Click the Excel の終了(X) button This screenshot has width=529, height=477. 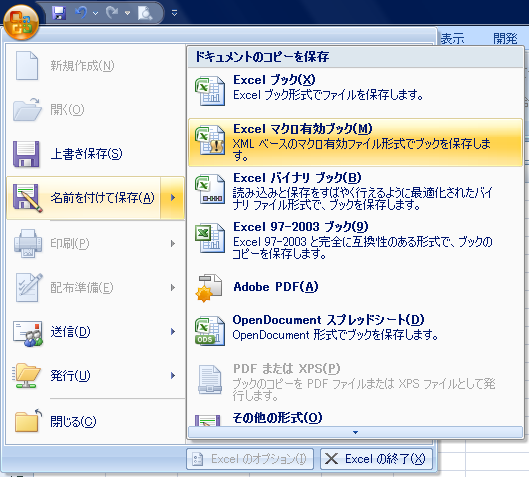coord(376,459)
